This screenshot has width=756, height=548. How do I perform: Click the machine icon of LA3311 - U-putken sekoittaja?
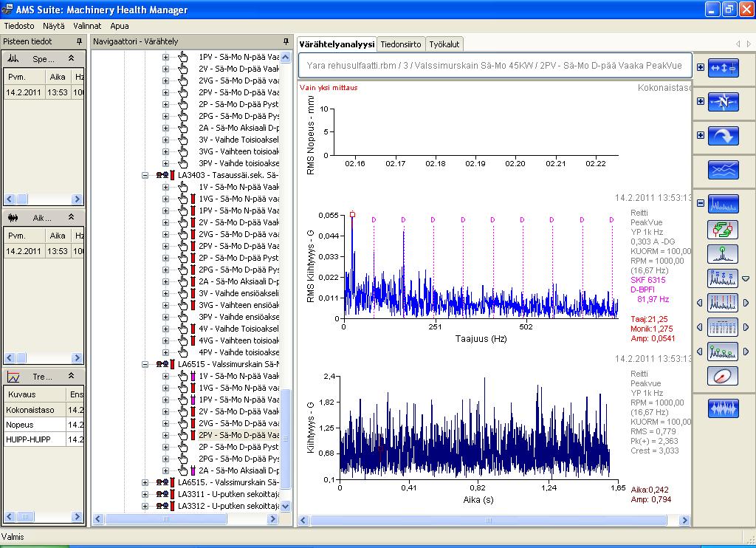162,494
